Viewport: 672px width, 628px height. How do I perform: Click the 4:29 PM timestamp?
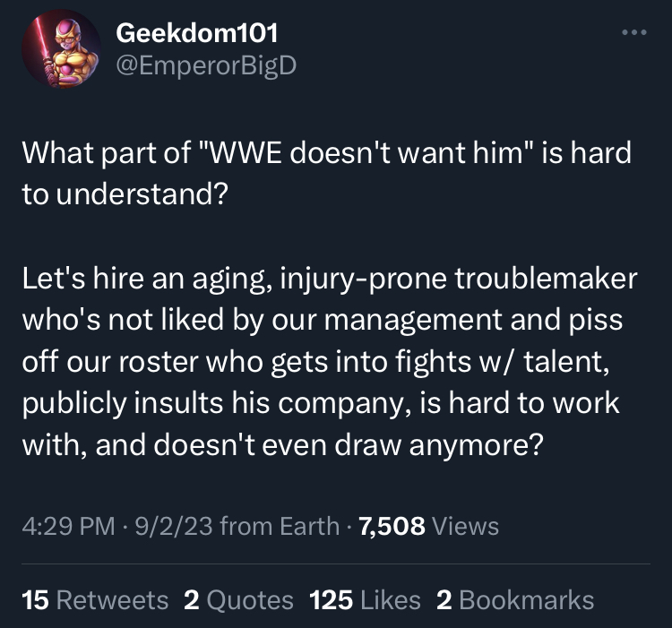[x=65, y=526]
